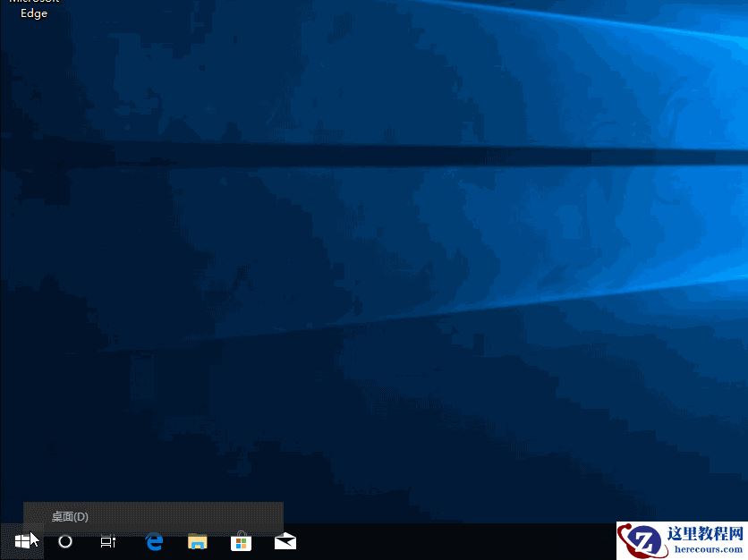The width and height of the screenshot is (748, 560).
Task: Open Task View on the taskbar
Action: pos(107,541)
